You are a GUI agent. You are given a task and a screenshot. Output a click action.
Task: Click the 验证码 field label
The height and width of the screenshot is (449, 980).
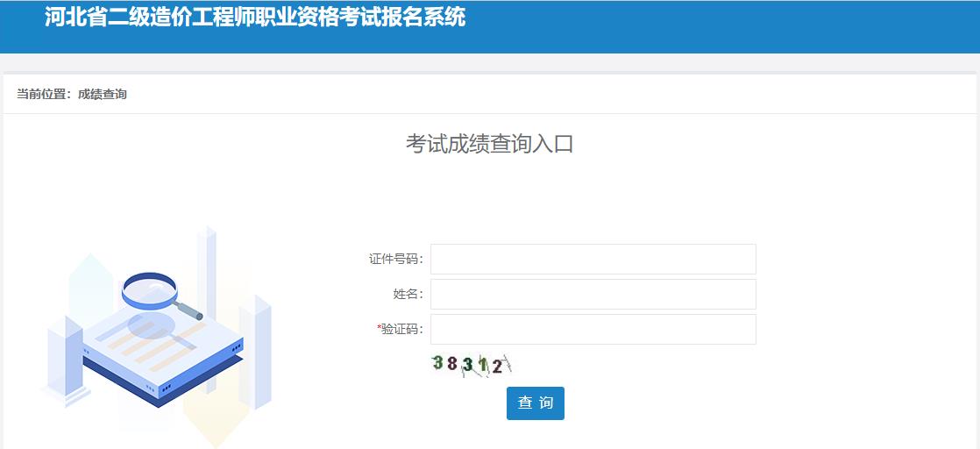401,329
